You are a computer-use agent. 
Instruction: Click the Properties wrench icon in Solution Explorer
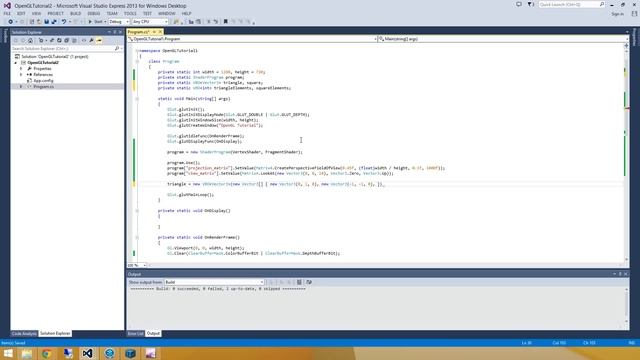tap(91, 40)
